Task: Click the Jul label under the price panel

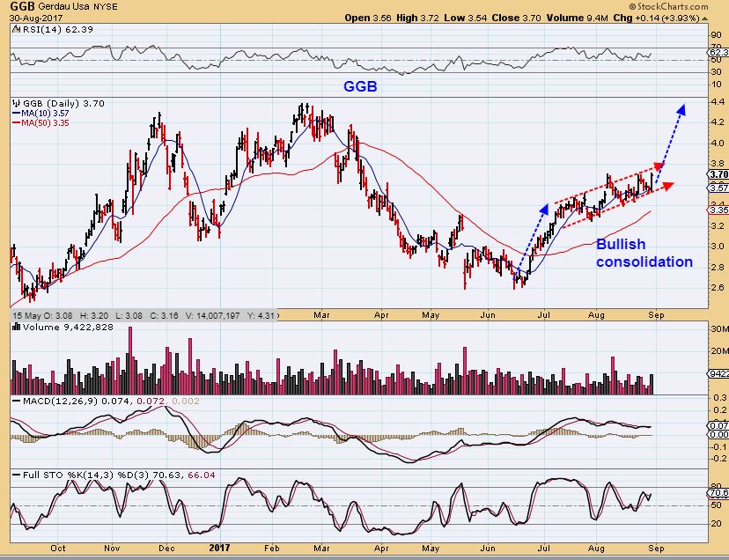Action: pos(544,315)
